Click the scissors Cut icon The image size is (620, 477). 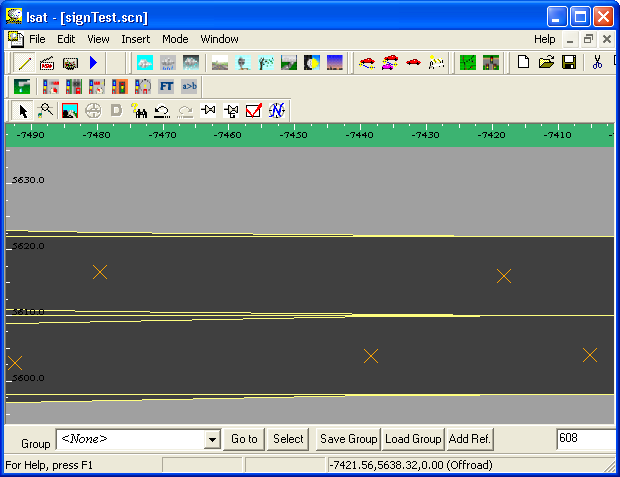click(598, 63)
